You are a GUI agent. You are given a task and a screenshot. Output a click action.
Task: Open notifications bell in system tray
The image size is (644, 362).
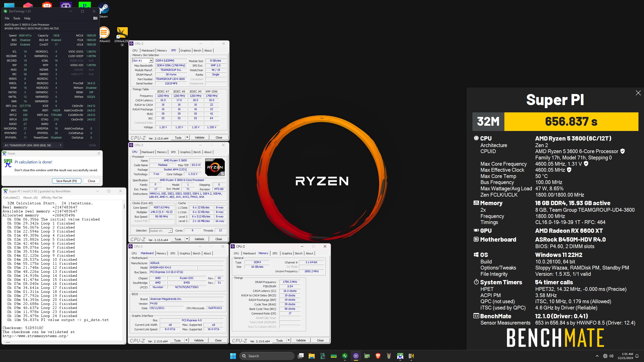(637, 356)
